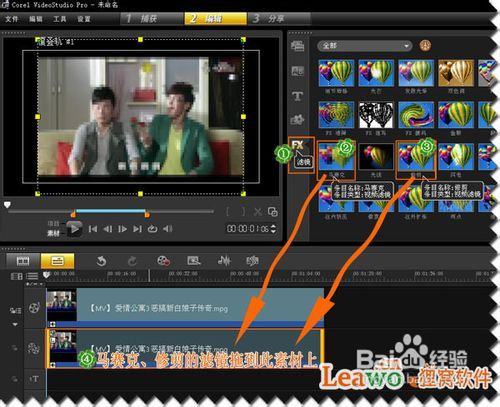Undo the last action
The image size is (500, 407).
101,261
